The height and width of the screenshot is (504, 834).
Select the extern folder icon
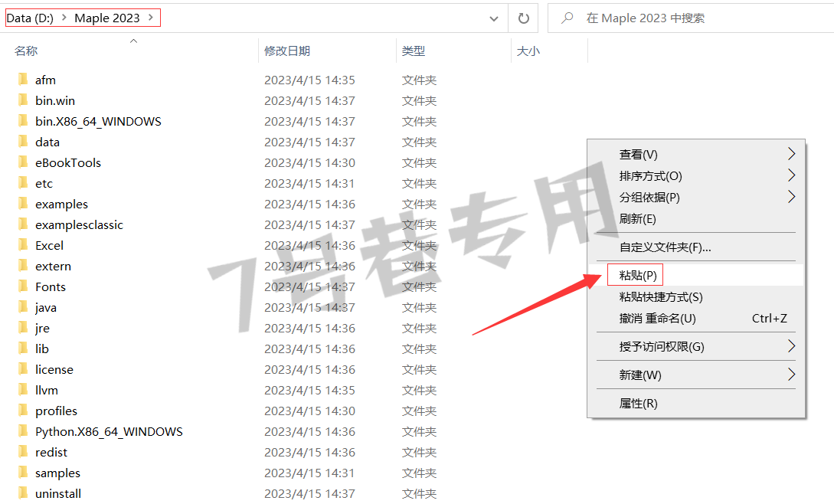click(x=23, y=266)
